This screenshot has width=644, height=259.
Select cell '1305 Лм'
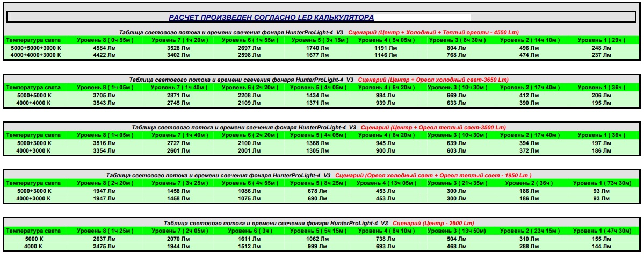tap(320, 150)
